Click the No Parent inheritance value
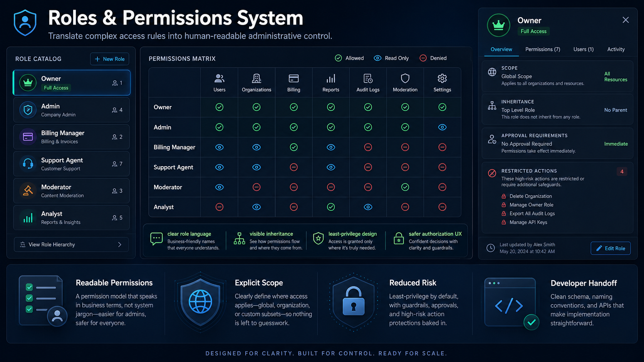Image resolution: width=644 pixels, height=362 pixels. pos(615,110)
